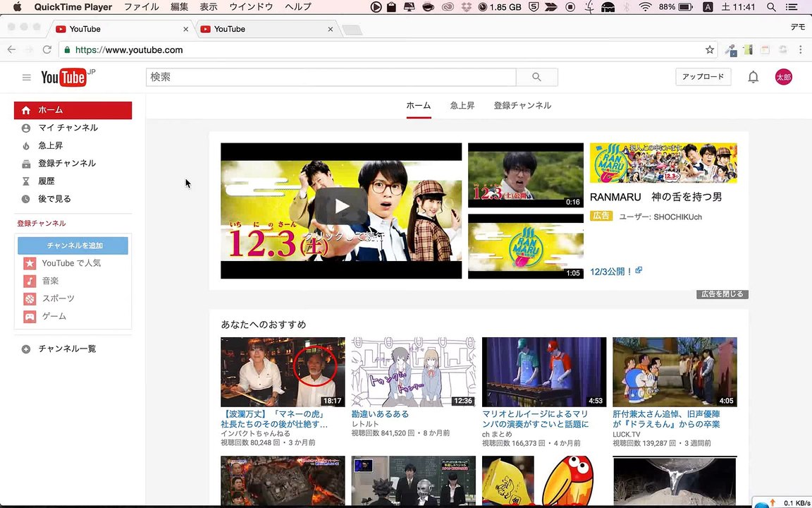Open the 1:05 RANMARU logo thumbnail
The height and width of the screenshot is (508, 812).
click(x=526, y=247)
